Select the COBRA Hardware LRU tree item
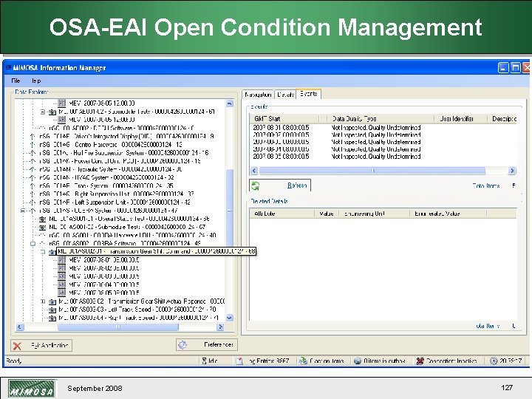The width and height of the screenshot is (532, 399). [133, 235]
